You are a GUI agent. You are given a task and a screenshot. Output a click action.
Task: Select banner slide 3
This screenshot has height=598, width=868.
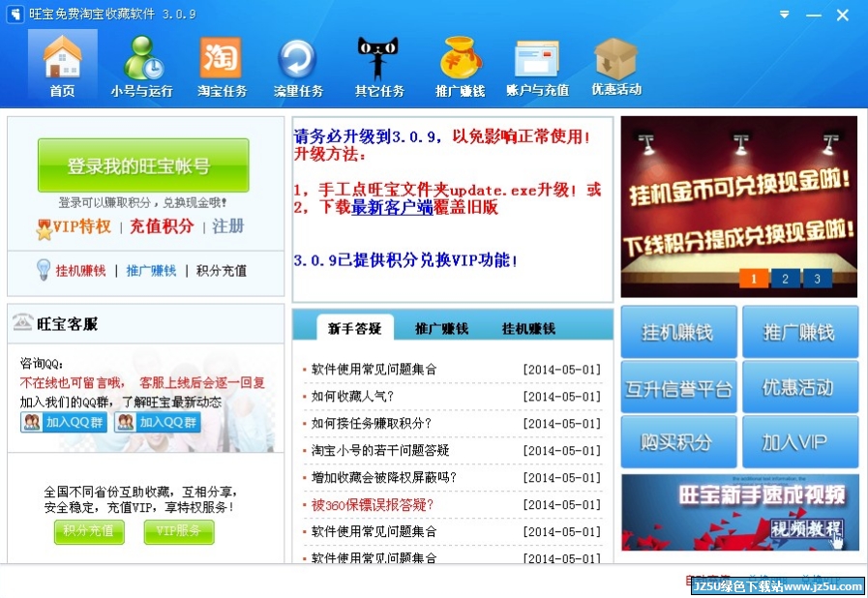(x=817, y=279)
